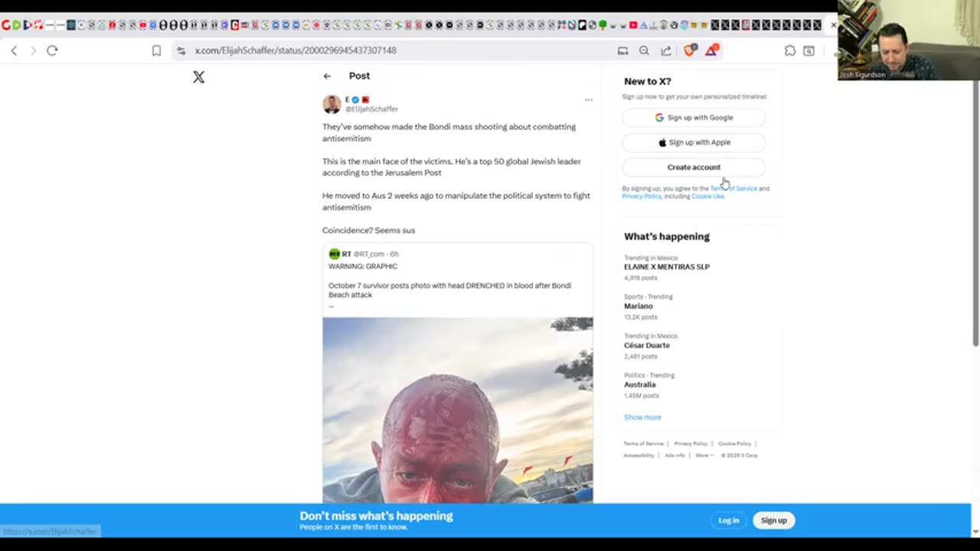Open the footer Terms of Service link

pos(643,444)
